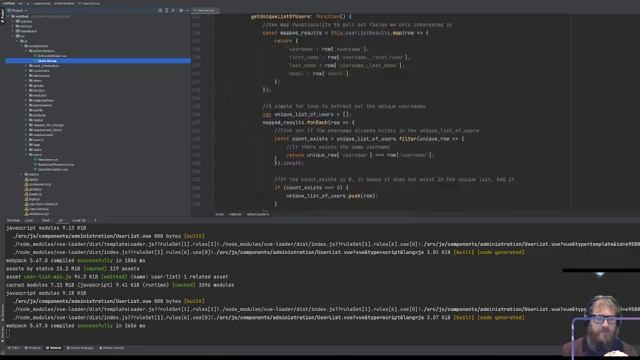Image resolution: width=640 pixels, height=360 pixels.
Task: Open the 'Local' terminal session tab
Action: pyautogui.click(x=29, y=220)
